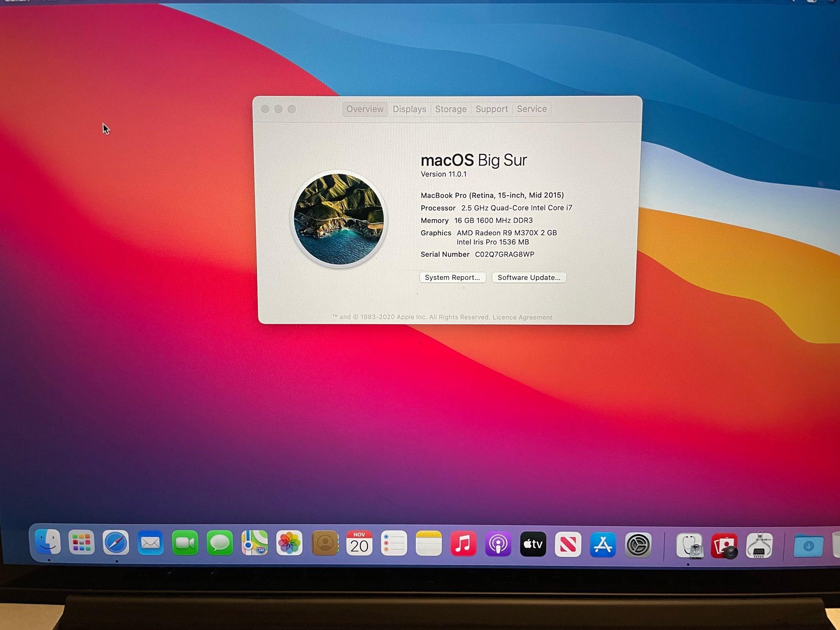This screenshot has width=840, height=630.
Task: Click the System Report button
Action: pyautogui.click(x=452, y=277)
